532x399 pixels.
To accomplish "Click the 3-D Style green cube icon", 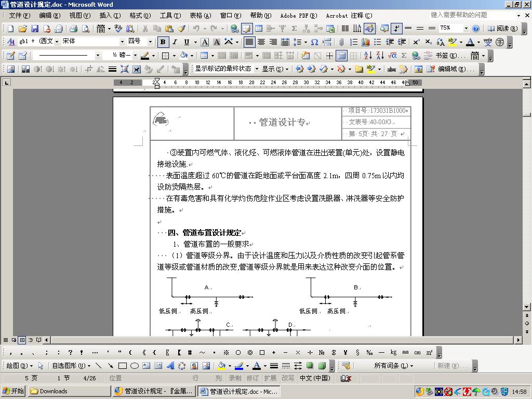I will coord(322,366).
